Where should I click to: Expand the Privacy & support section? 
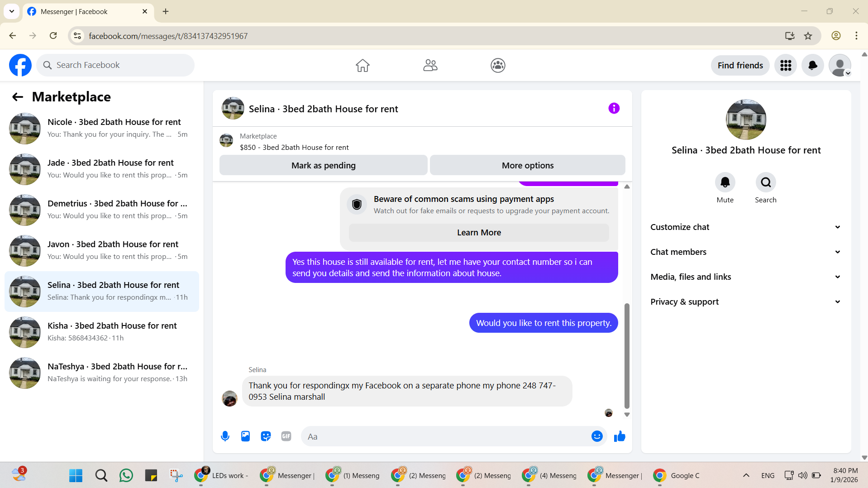[746, 302]
